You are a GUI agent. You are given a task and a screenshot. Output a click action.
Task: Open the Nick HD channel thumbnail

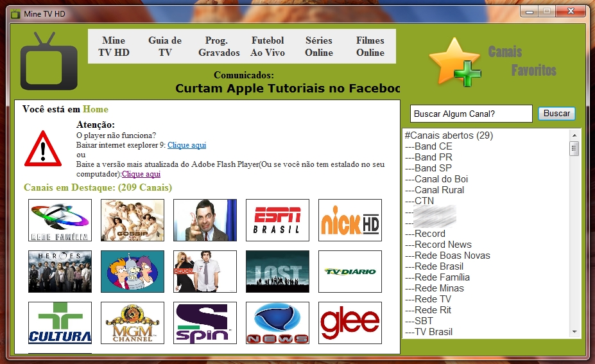click(x=350, y=220)
